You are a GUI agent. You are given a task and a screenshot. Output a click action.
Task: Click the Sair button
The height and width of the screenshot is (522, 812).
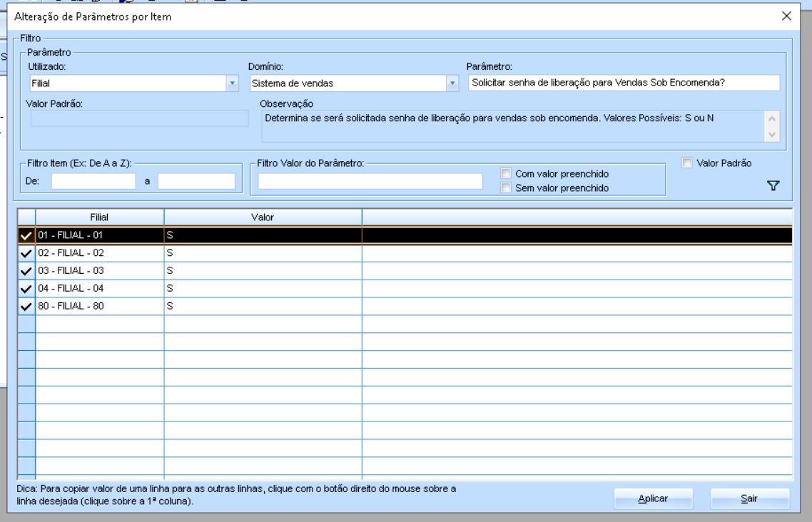coord(749,499)
